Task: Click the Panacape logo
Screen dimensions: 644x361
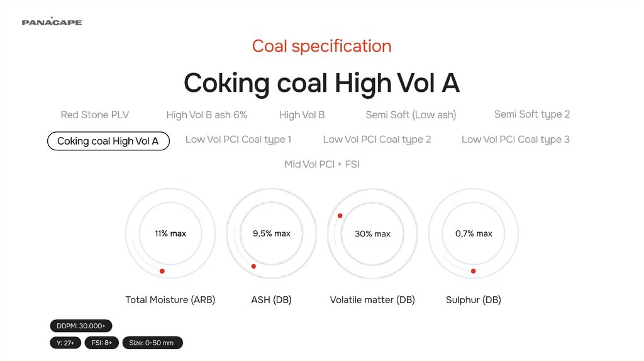Action: click(x=52, y=22)
